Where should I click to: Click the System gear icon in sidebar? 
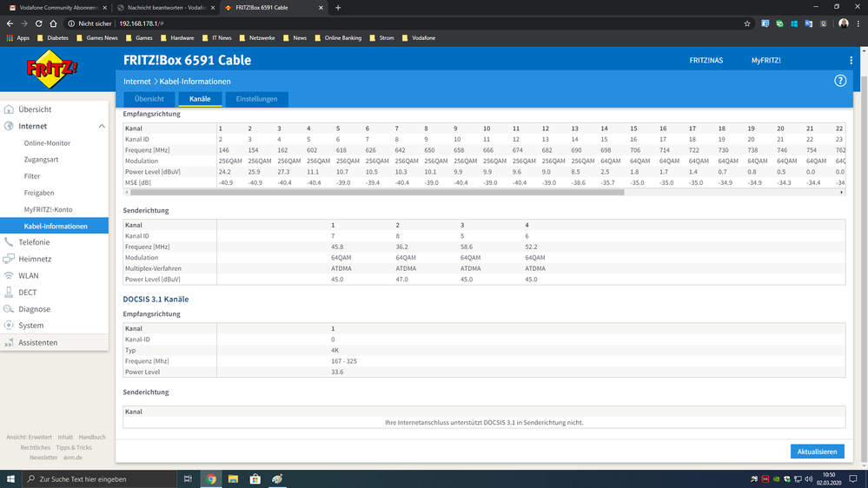9,326
